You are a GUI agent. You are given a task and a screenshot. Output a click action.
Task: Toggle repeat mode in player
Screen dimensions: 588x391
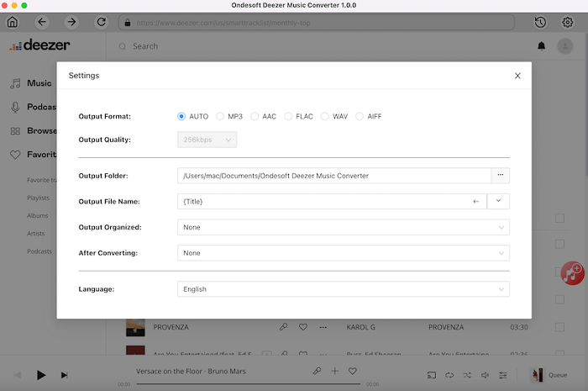pos(449,375)
